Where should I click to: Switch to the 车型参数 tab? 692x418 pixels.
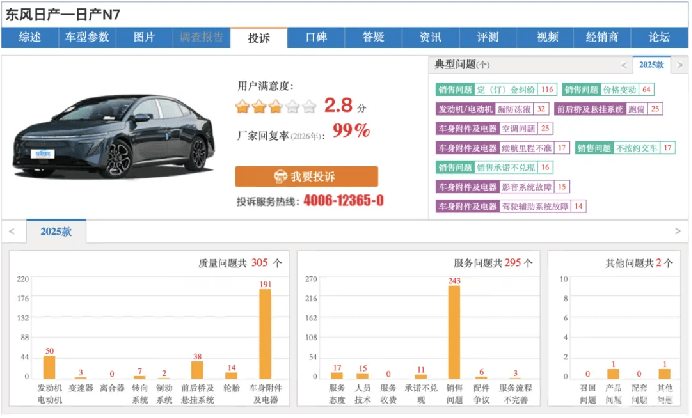87,38
